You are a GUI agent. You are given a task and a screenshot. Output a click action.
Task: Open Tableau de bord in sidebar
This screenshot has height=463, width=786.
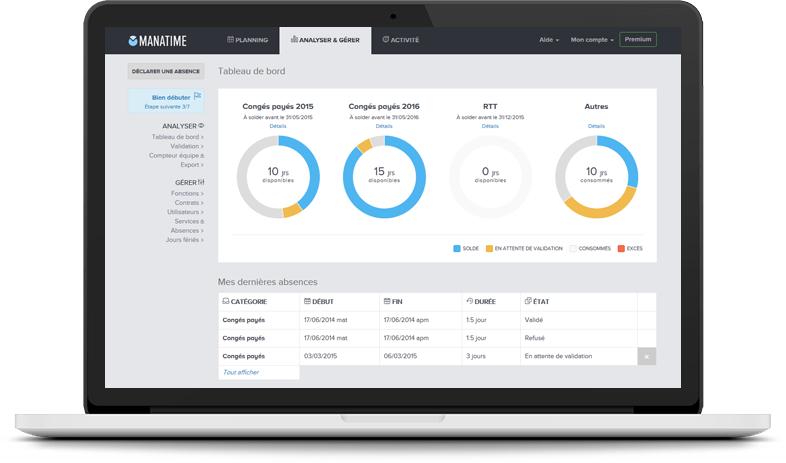point(177,137)
